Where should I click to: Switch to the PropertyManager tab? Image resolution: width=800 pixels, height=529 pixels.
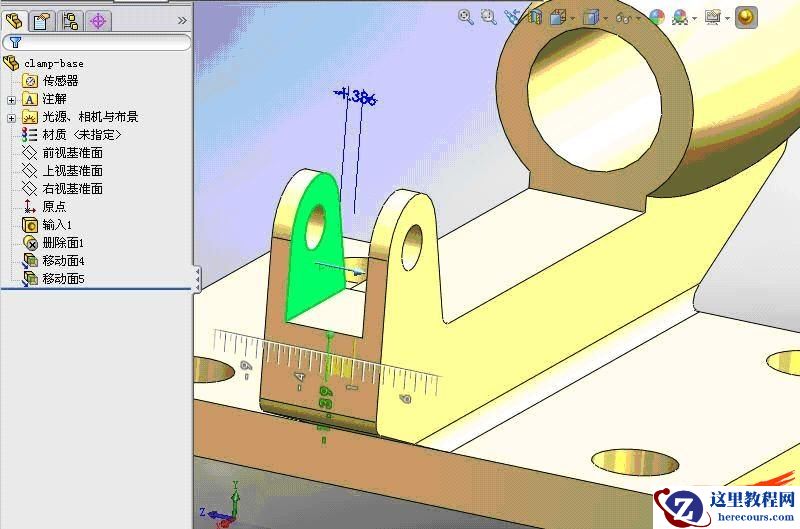coord(41,21)
